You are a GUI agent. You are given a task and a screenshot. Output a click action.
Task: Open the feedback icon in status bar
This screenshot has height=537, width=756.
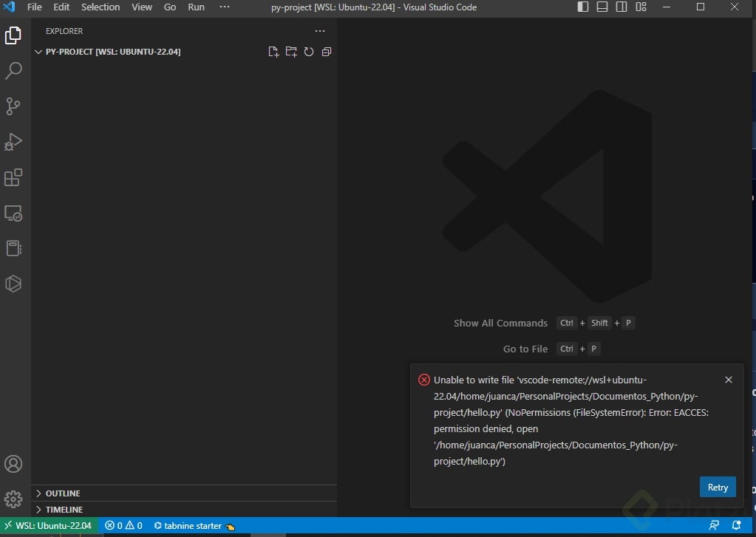(714, 525)
